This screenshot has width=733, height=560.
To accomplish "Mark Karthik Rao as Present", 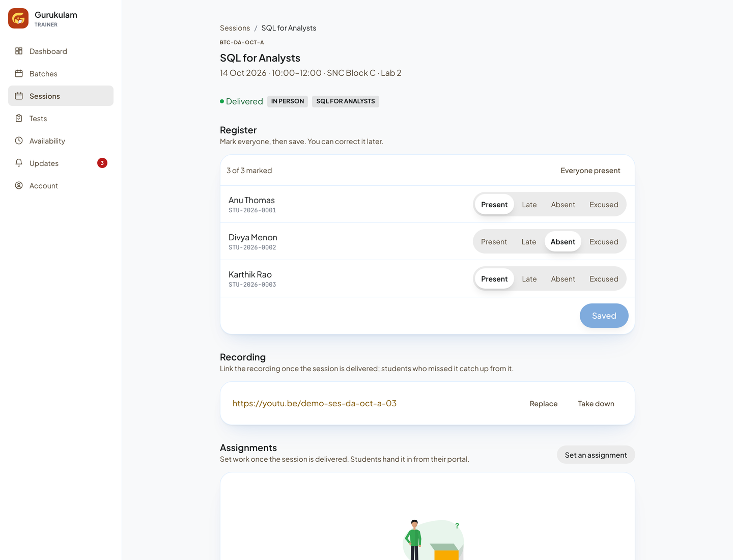I will tap(494, 278).
